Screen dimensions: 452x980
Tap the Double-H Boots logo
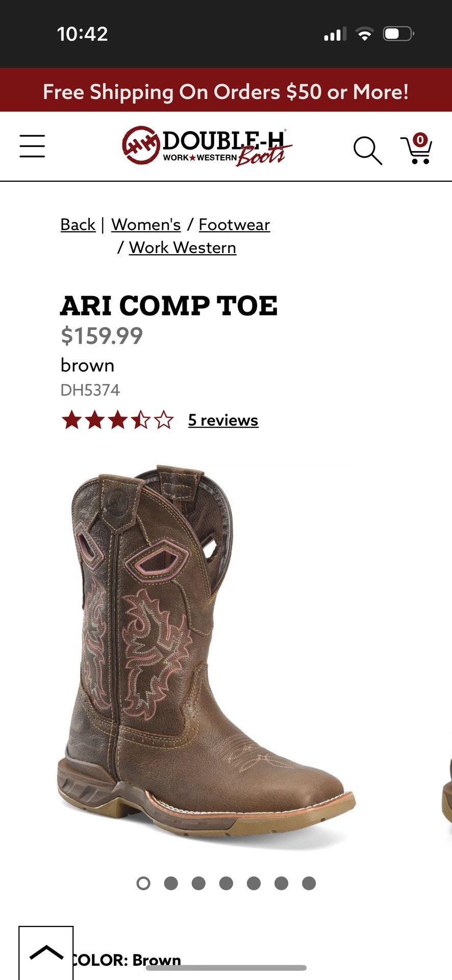[x=207, y=146]
